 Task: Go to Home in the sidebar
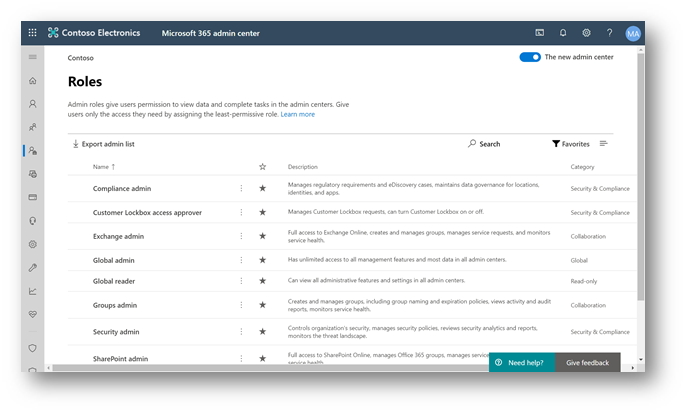(x=32, y=81)
